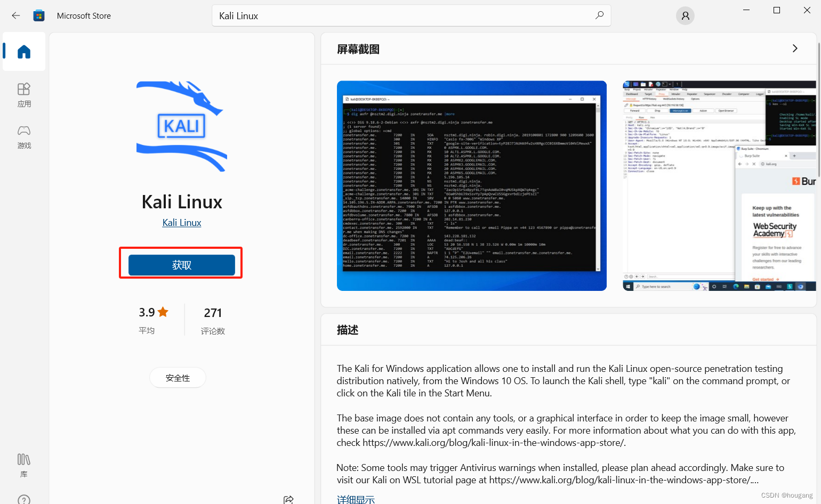View the 271 reviews count
Image resolution: width=821 pixels, height=504 pixels.
pos(213,313)
